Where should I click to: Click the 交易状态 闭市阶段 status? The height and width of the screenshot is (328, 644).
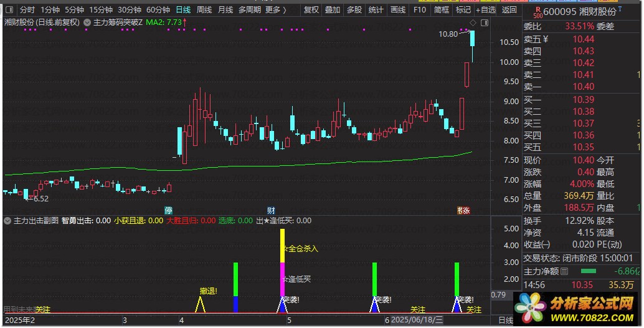578,258
